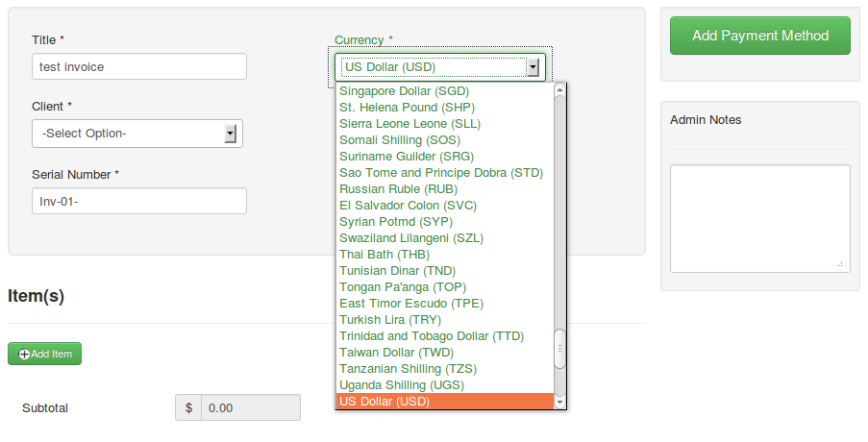Open the Currency dropdown arrow
Screen dimensions: 868x442
click(x=532, y=67)
